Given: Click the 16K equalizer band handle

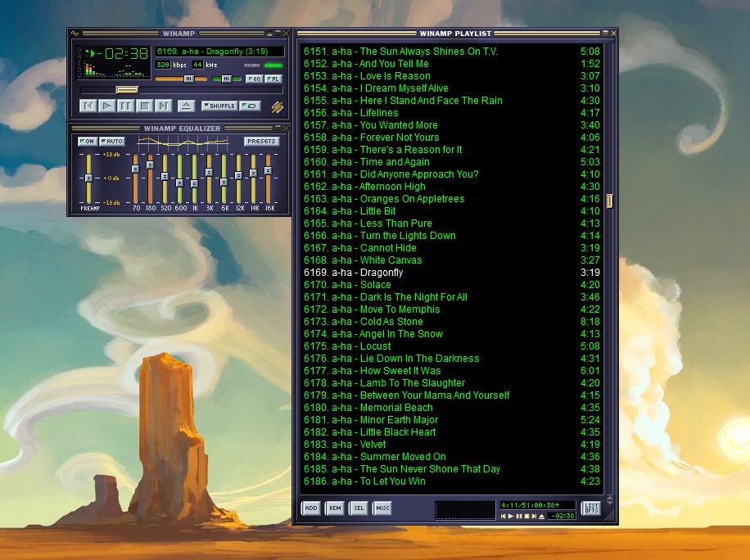Looking at the screenshot, I should [x=268, y=171].
